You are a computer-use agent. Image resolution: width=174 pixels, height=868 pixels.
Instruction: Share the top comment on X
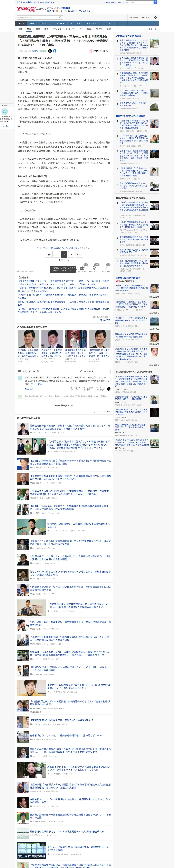[x=109, y=389]
